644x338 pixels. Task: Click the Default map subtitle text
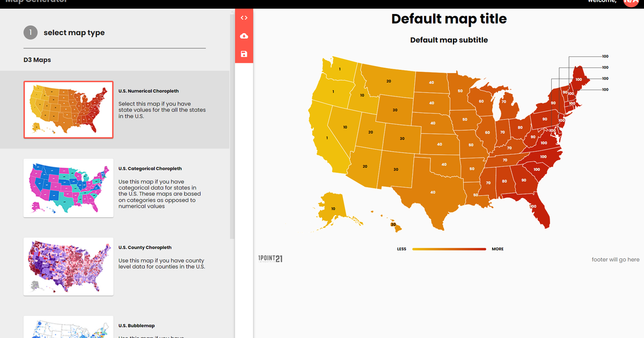[449, 40]
